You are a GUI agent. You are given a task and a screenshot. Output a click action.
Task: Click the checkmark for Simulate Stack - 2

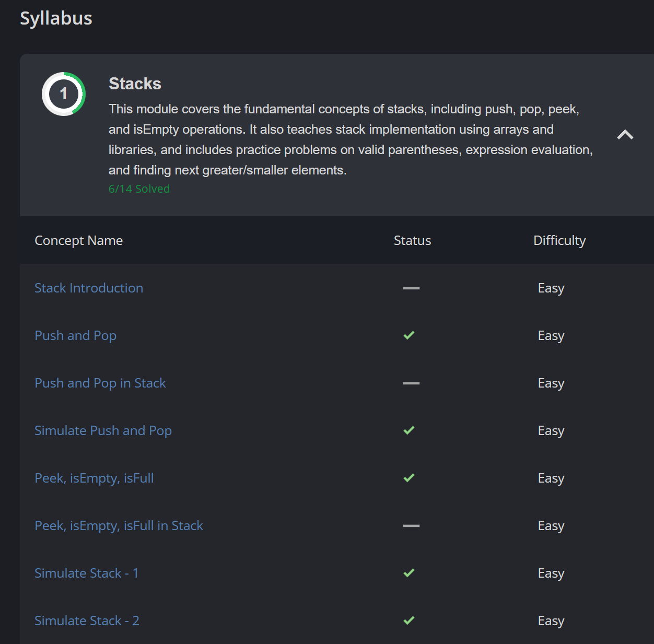point(409,620)
